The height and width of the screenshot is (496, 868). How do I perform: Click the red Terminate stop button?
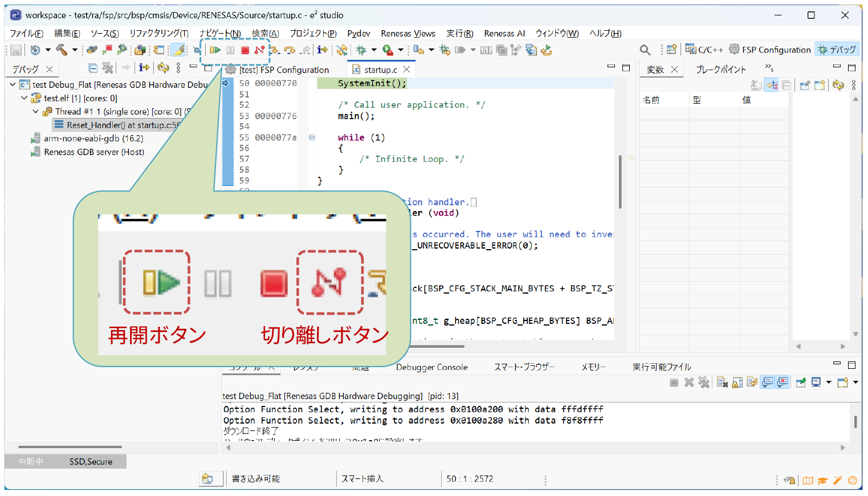click(245, 50)
